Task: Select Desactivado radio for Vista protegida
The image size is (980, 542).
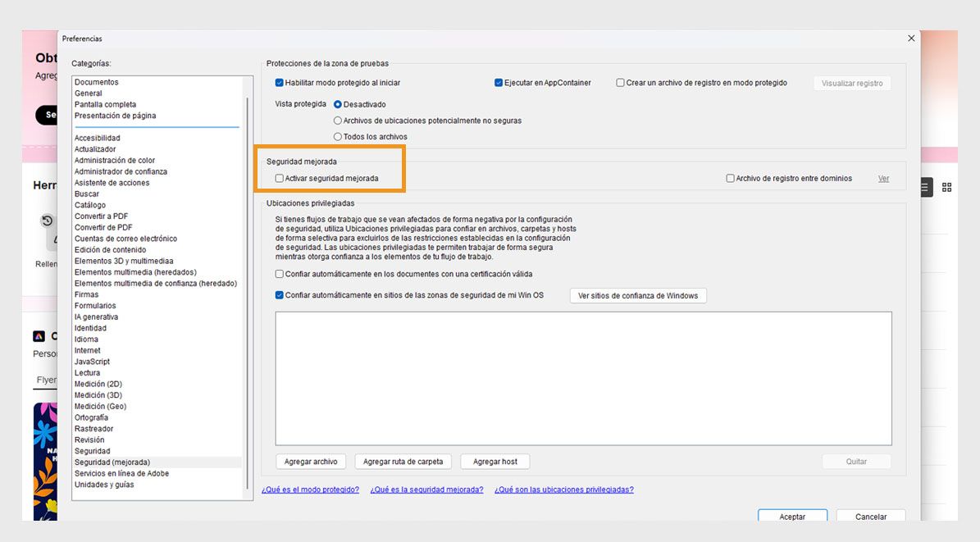Action: 338,104
